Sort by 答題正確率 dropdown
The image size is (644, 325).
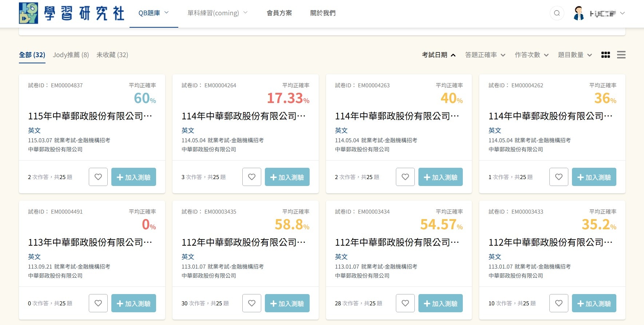click(x=485, y=55)
